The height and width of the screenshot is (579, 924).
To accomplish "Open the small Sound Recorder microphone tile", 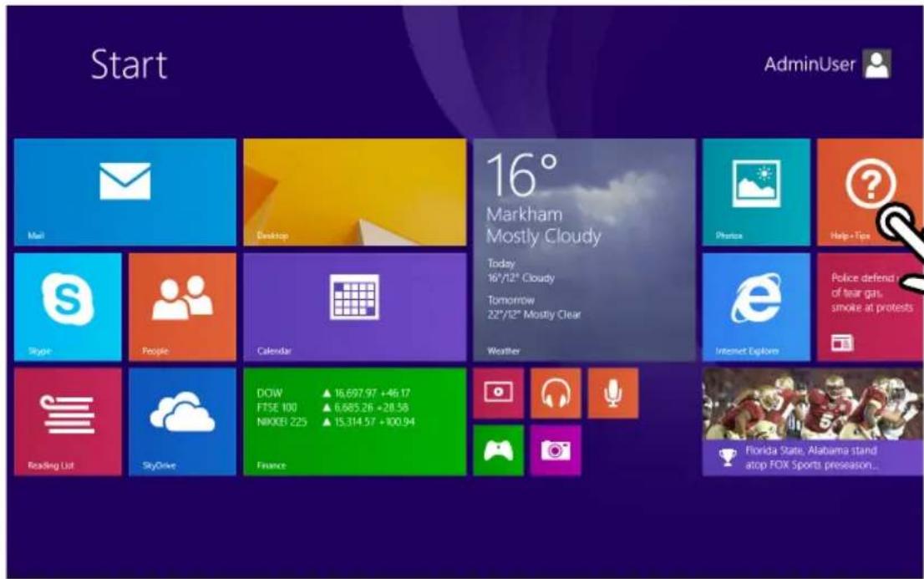I will point(613,394).
